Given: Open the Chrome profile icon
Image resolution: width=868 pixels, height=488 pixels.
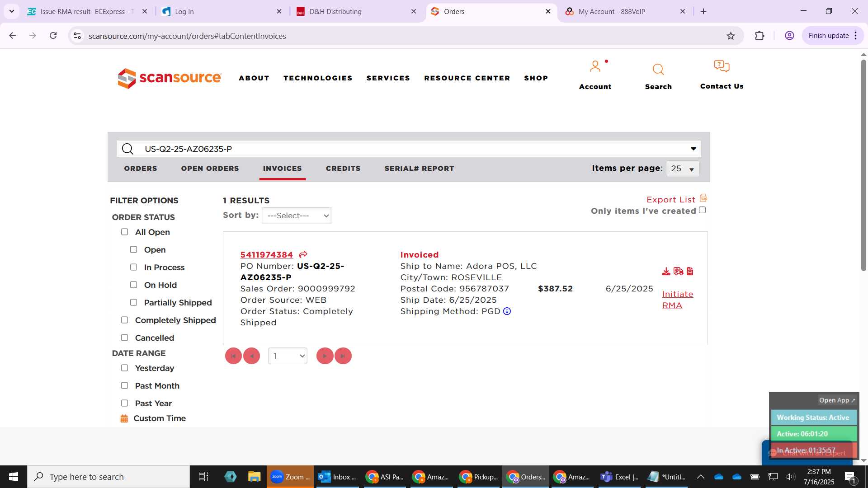Looking at the screenshot, I should coord(790,36).
